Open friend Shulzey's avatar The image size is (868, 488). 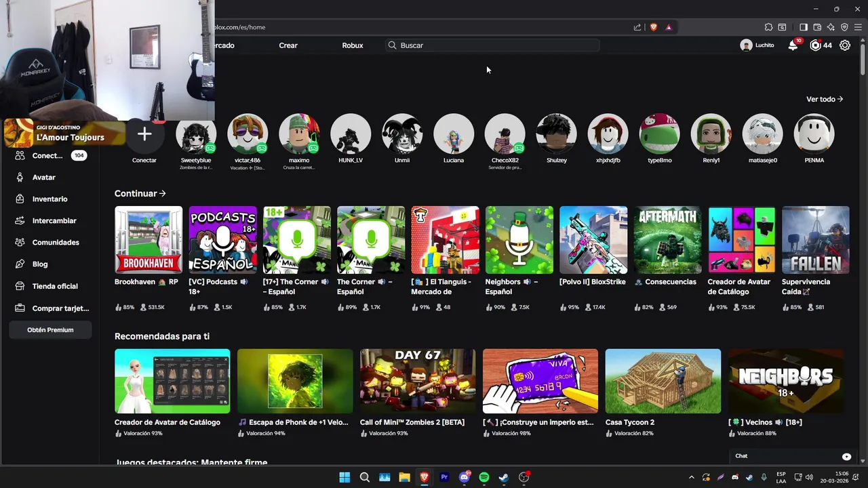557,134
